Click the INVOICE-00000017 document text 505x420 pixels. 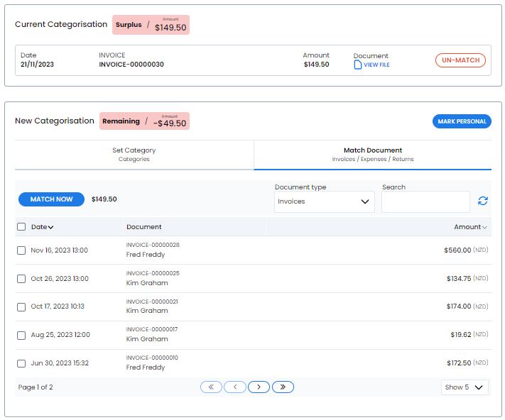pos(152,329)
